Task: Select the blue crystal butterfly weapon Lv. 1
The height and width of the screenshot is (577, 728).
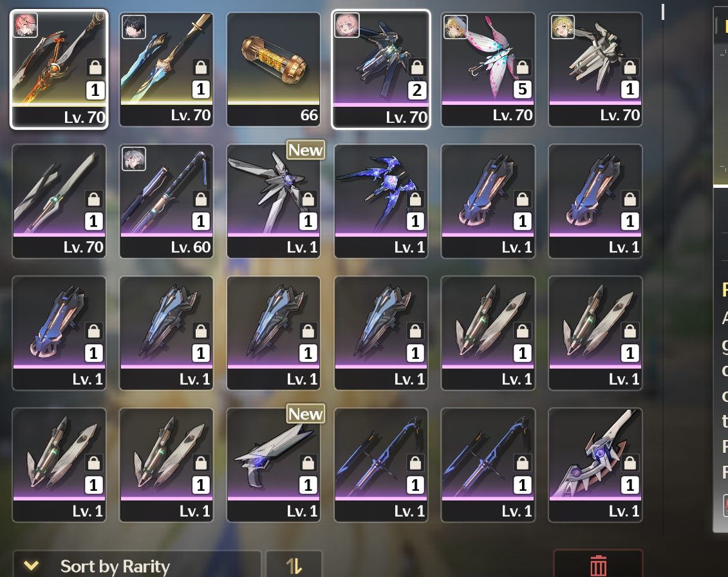Action: (x=380, y=201)
